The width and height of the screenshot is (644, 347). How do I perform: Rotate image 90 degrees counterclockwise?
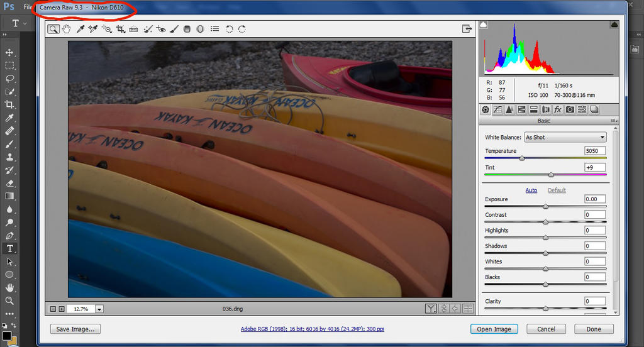coord(229,29)
